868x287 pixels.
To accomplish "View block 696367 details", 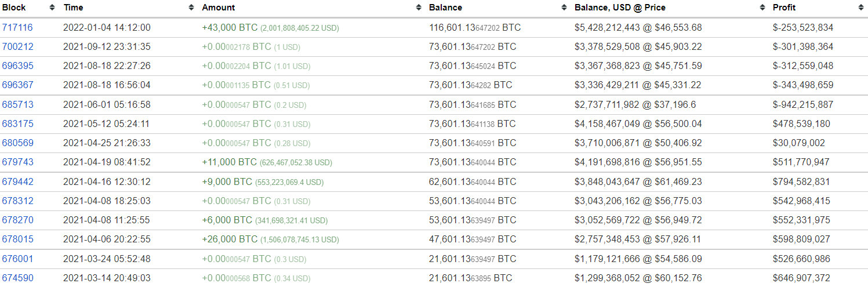I will click(x=18, y=85).
